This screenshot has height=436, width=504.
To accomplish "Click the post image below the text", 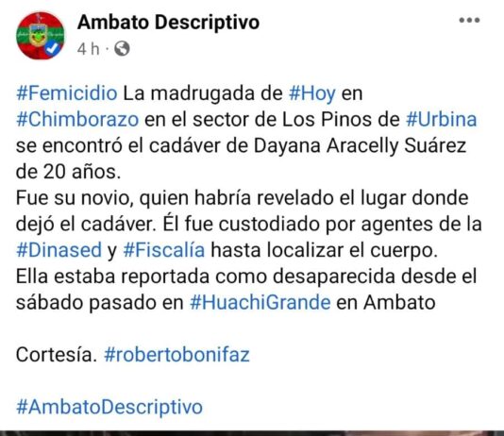I will (x=252, y=433).
